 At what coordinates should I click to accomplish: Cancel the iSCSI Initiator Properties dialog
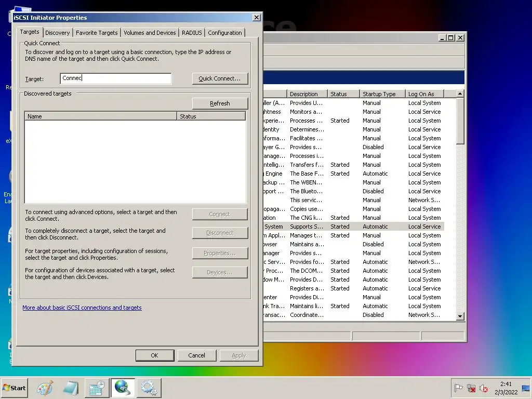tap(197, 355)
